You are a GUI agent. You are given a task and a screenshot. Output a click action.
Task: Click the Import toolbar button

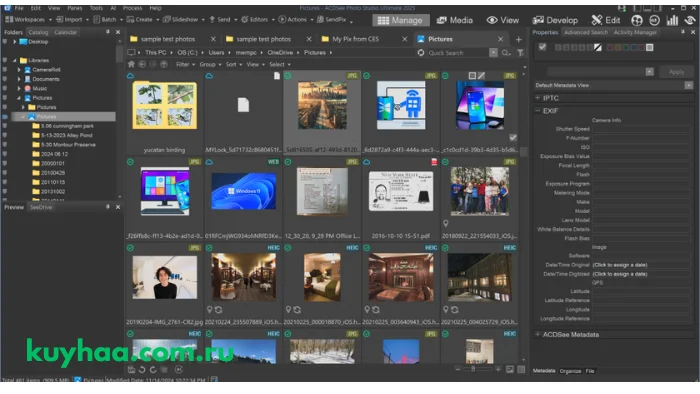click(x=70, y=20)
